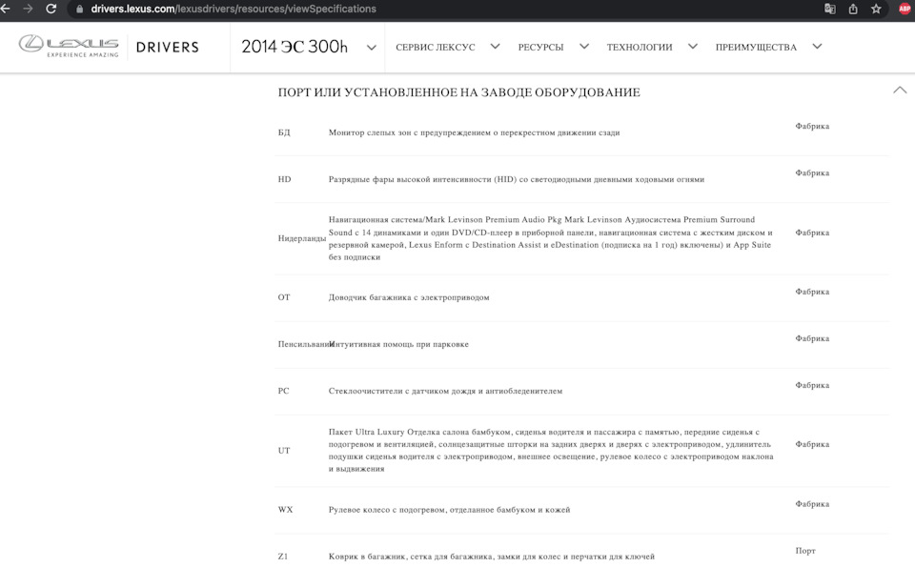This screenshot has width=915, height=588.
Task: Expand chevron next to ПРЕИМУЩЕСТВА
Action: pos(817,46)
